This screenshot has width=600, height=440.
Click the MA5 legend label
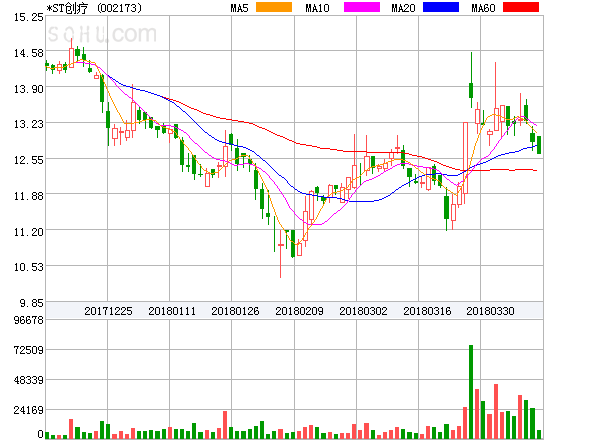(240, 8)
